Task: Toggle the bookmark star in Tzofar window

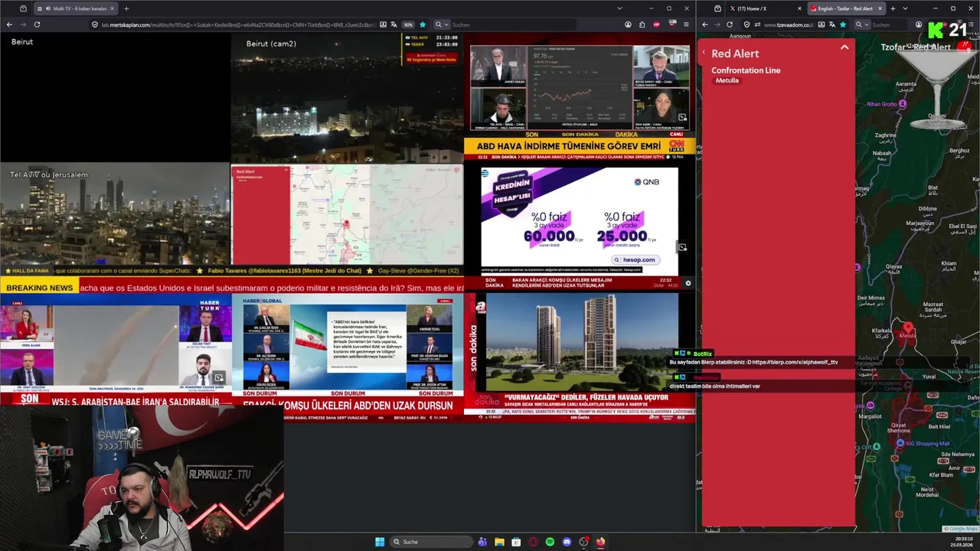Action: point(843,24)
